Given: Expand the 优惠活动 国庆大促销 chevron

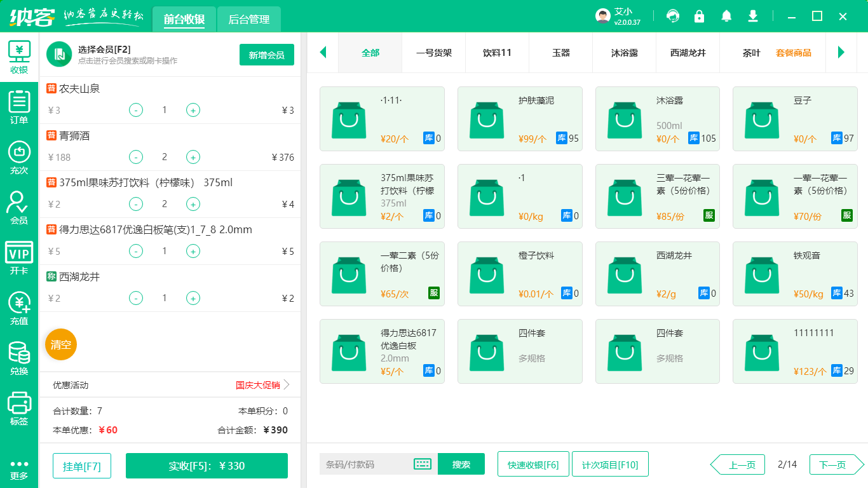Looking at the screenshot, I should click(287, 384).
